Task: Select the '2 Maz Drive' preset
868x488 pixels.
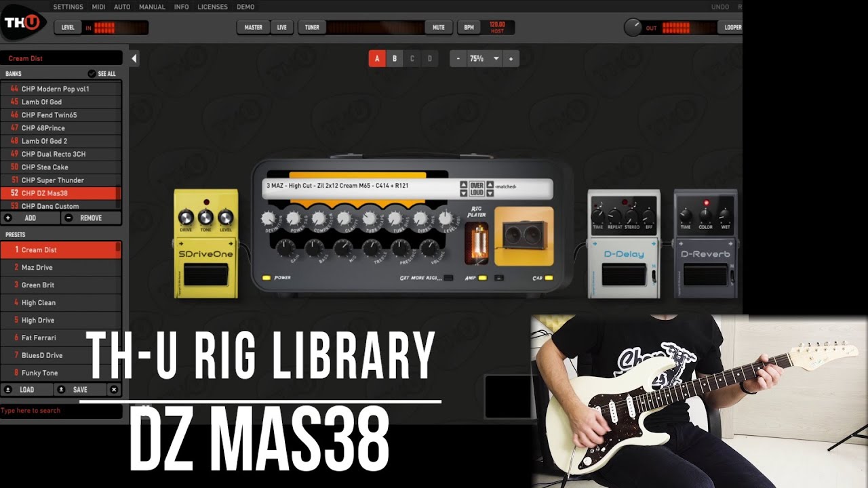Action: [x=60, y=268]
